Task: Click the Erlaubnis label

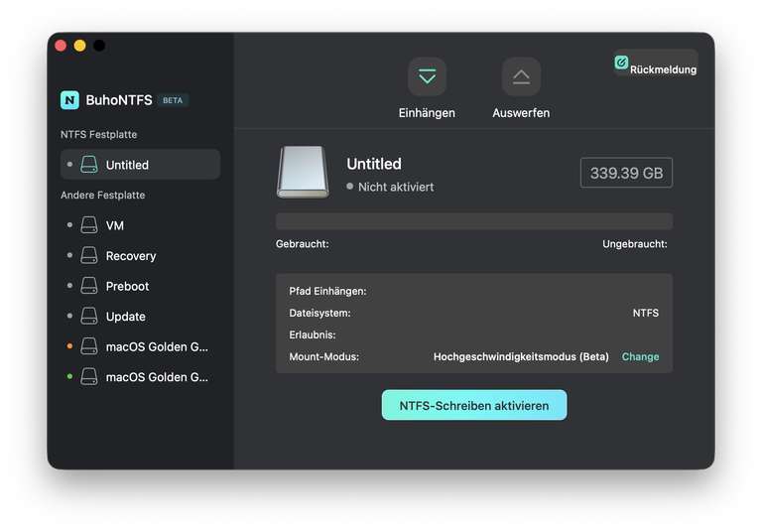Action: pos(312,335)
